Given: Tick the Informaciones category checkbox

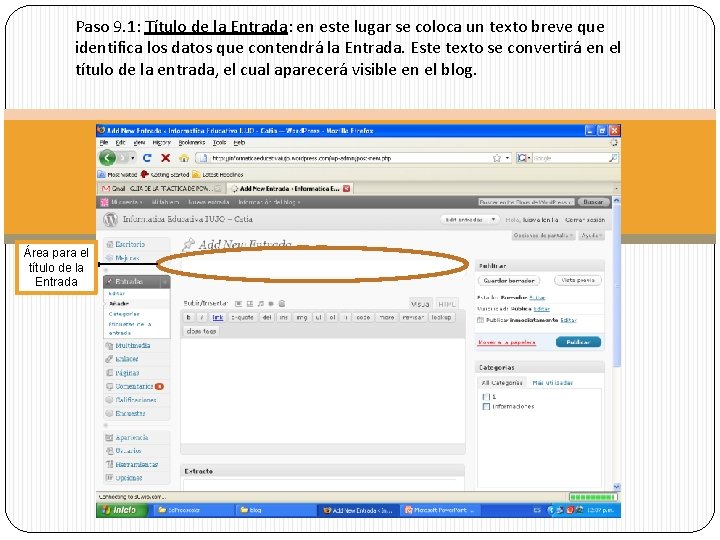Looking at the screenshot, I should (486, 406).
